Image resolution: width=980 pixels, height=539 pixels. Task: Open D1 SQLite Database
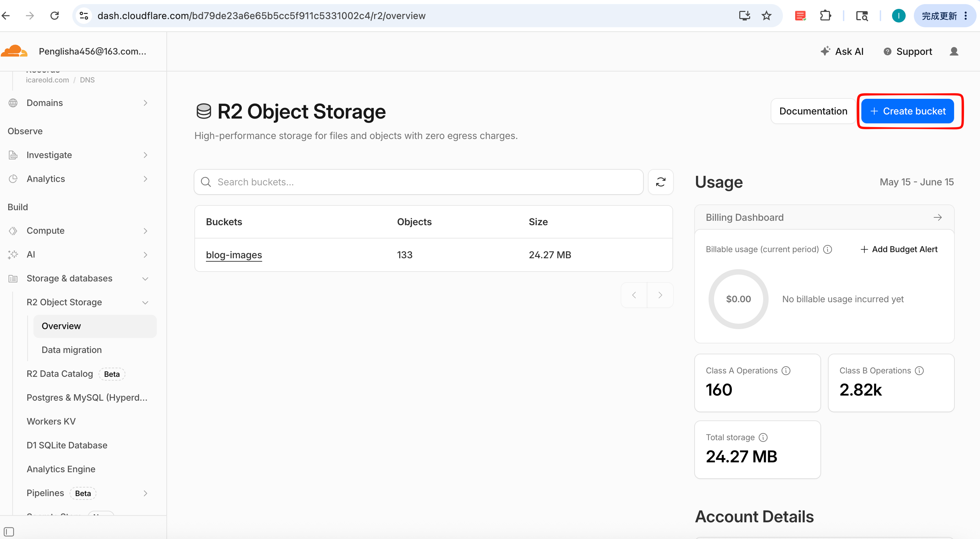coord(67,446)
